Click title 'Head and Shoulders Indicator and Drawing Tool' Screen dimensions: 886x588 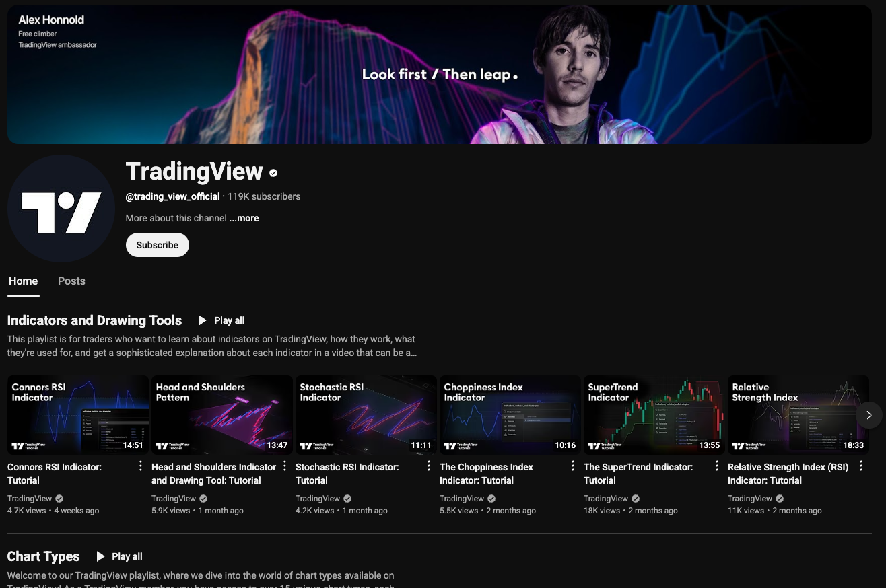[213, 474]
